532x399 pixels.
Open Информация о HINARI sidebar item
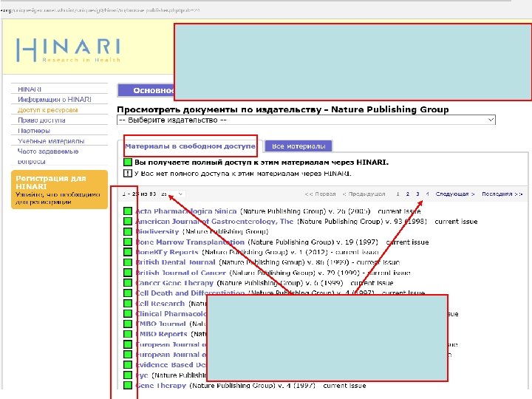[x=54, y=100]
